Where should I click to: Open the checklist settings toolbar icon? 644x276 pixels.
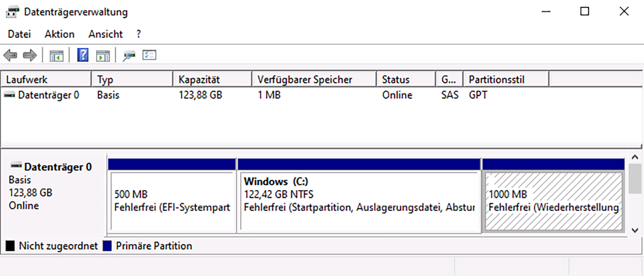click(149, 55)
